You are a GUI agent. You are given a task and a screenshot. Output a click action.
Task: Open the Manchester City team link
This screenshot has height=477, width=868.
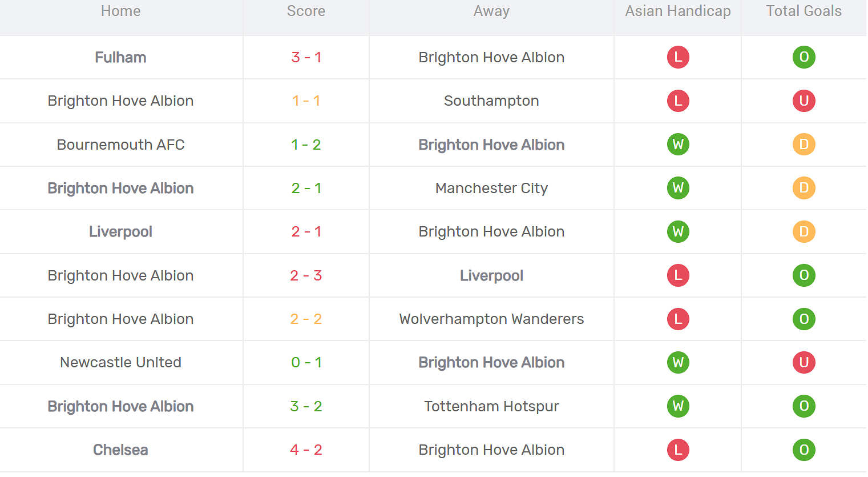pos(491,188)
